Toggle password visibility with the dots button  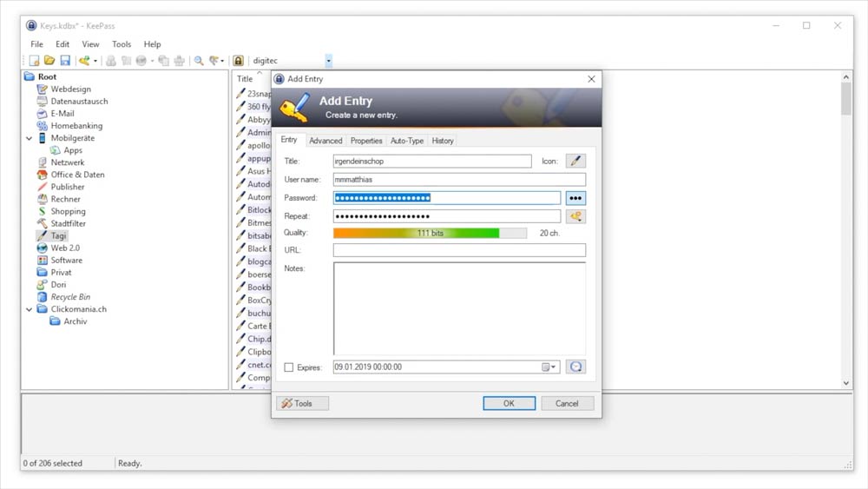point(575,198)
